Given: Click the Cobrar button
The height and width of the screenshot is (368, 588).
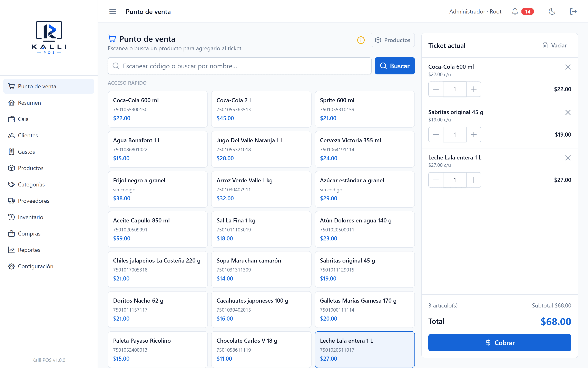Looking at the screenshot, I should [x=500, y=342].
